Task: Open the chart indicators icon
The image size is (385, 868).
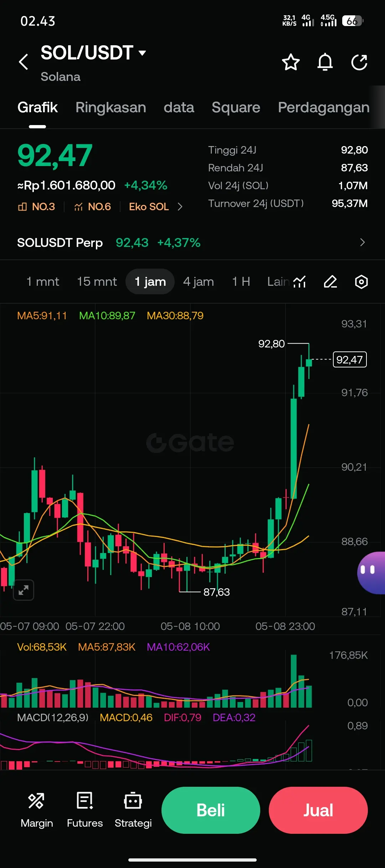Action: [x=299, y=281]
